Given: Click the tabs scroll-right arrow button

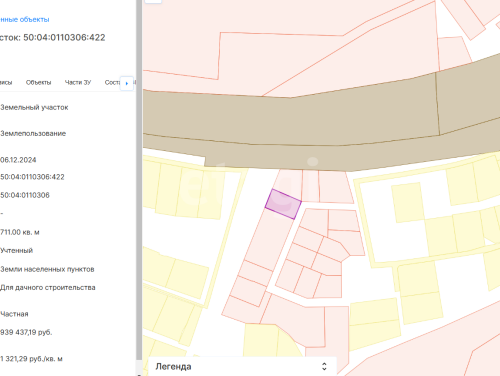Looking at the screenshot, I should point(127,83).
